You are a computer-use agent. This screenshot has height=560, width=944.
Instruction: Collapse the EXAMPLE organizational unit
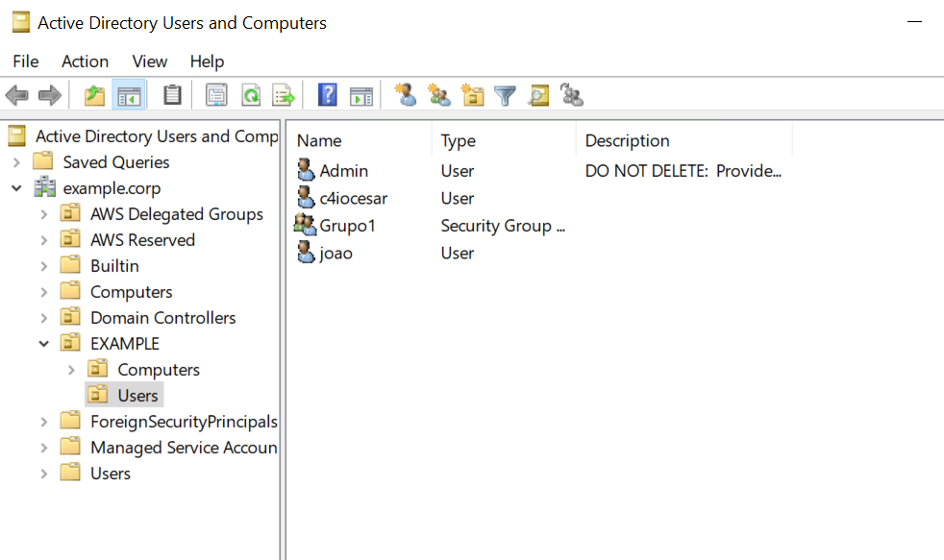pyautogui.click(x=43, y=344)
